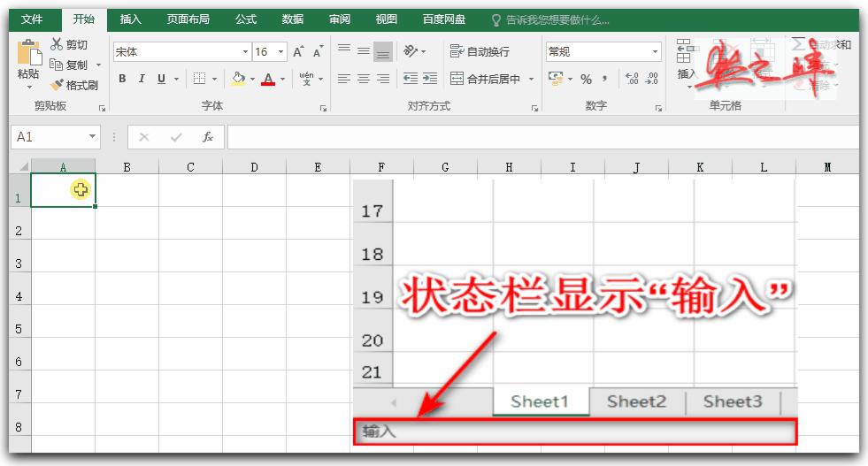This screenshot has width=868, height=466.
Task: Open Font dialog launcher in 字体 group
Action: coord(323,109)
